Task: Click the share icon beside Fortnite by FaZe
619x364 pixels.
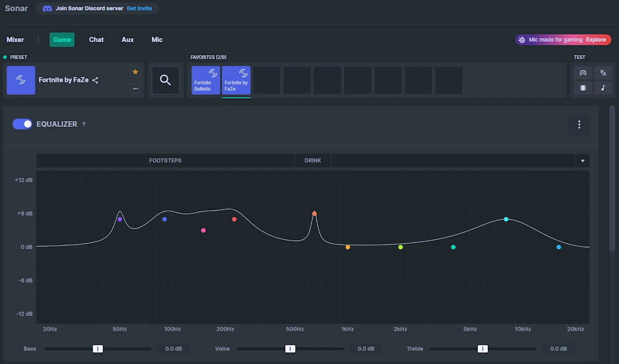Action: click(95, 80)
